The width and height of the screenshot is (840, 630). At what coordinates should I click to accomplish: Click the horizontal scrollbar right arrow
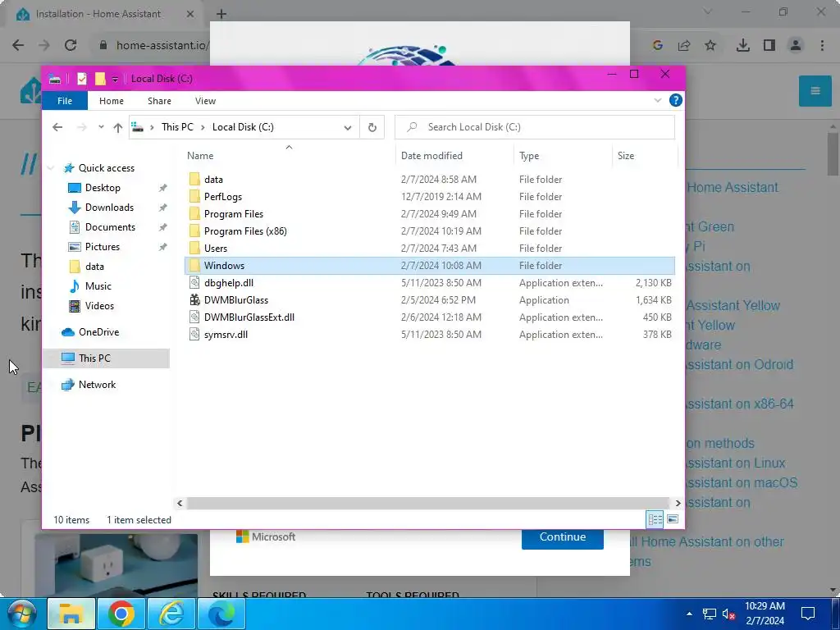678,503
